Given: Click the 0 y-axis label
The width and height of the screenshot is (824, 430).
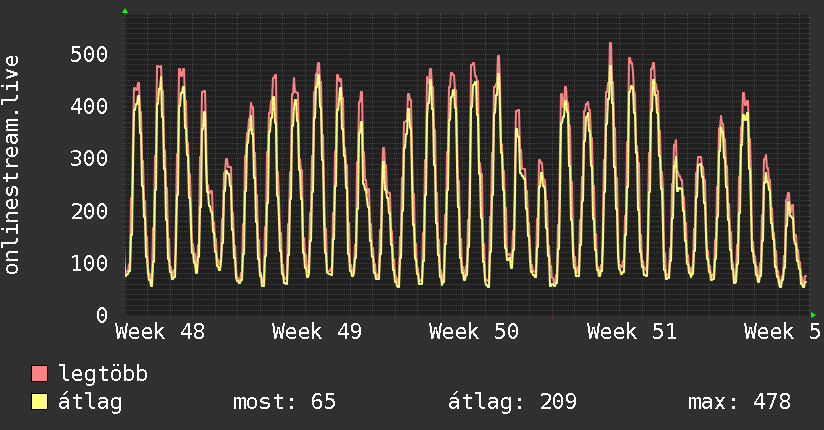Looking at the screenshot, I should tap(102, 315).
